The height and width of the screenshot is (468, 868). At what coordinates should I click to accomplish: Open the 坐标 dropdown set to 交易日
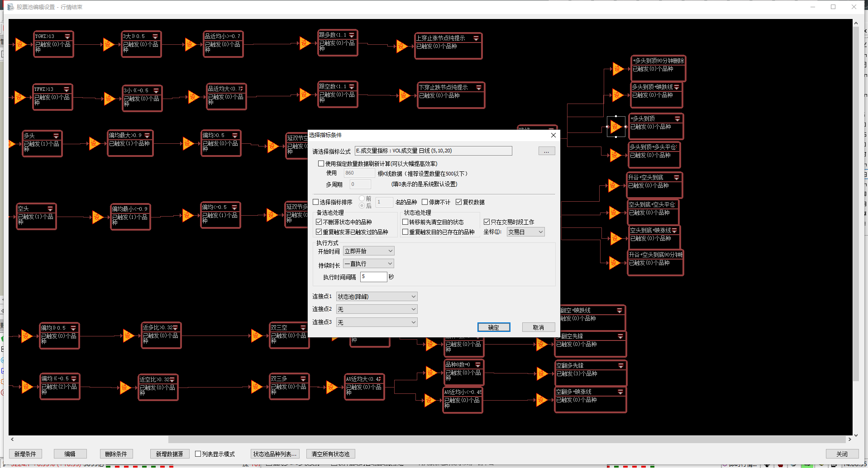tap(525, 232)
